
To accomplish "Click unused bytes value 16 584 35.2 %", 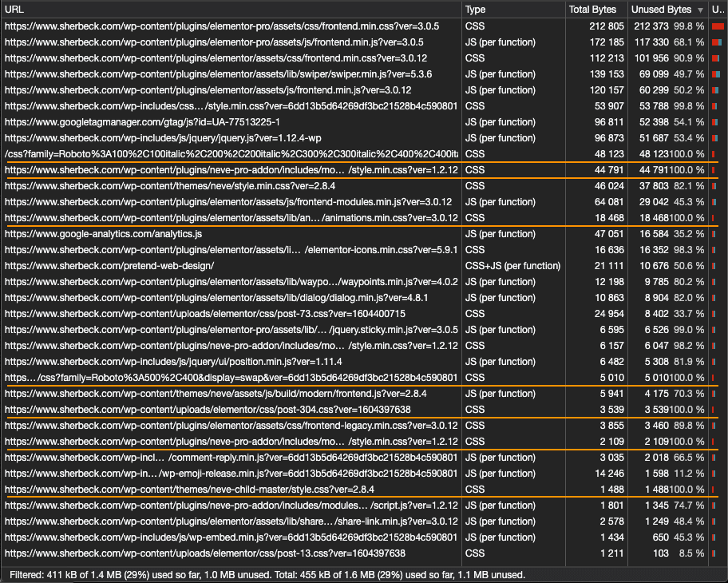I will (671, 234).
